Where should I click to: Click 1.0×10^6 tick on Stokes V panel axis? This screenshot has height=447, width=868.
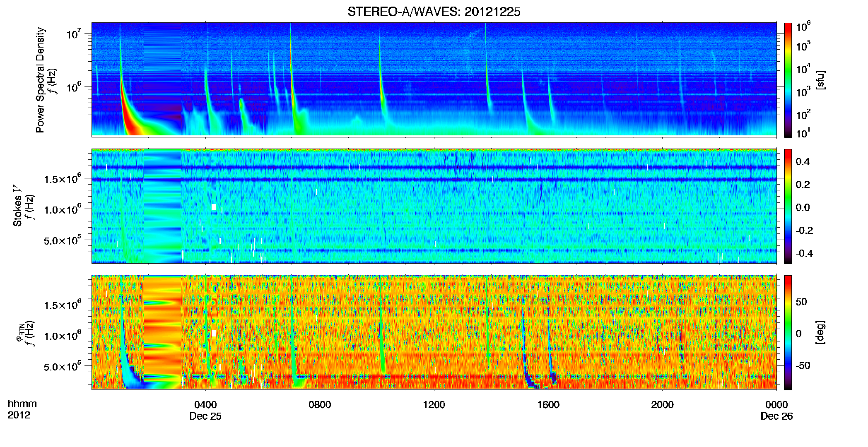click(63, 209)
